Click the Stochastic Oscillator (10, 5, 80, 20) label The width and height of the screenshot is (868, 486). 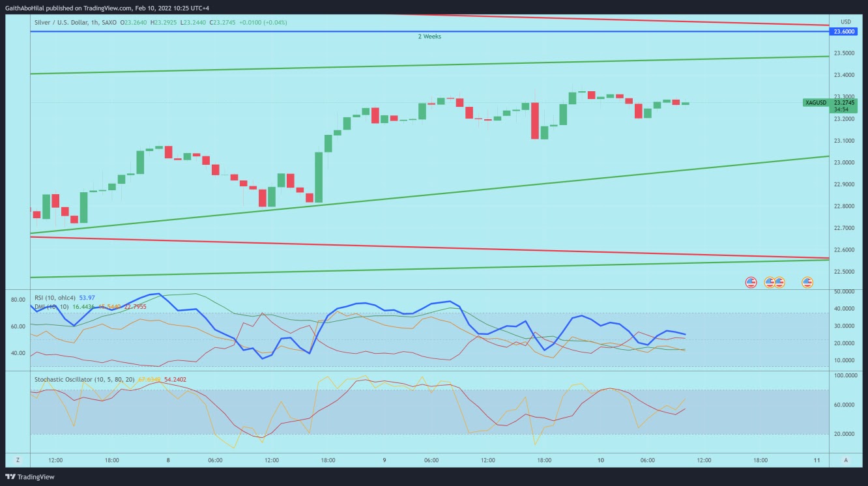[x=85, y=379]
